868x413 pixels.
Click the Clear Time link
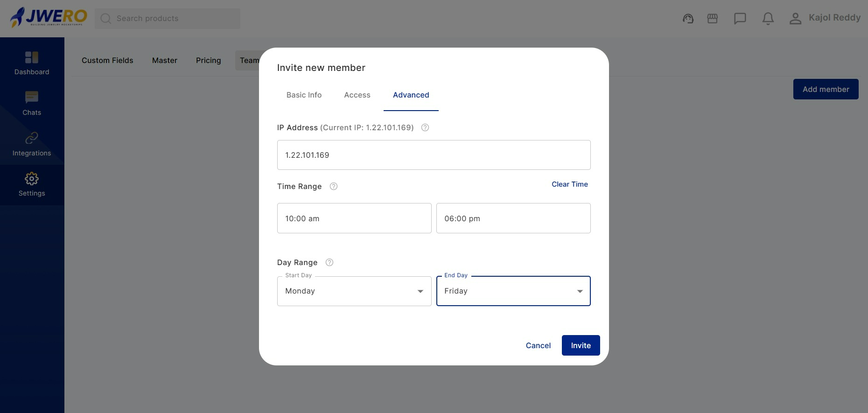pos(569,184)
